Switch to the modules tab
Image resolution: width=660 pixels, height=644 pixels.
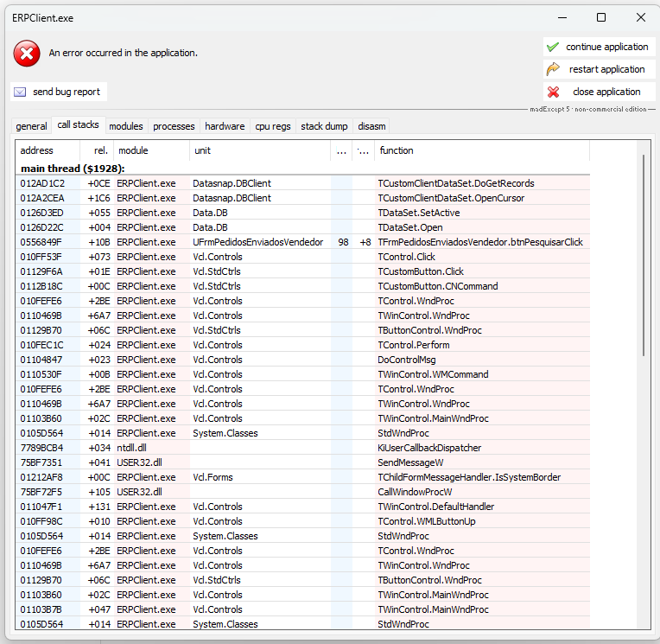(126, 126)
